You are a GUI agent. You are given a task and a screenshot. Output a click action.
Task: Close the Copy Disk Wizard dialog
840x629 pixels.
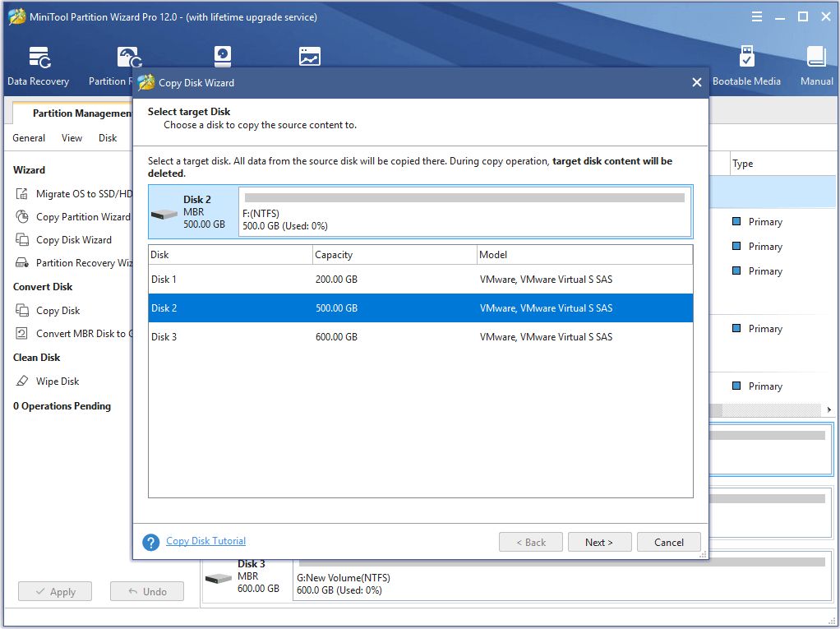(x=696, y=82)
